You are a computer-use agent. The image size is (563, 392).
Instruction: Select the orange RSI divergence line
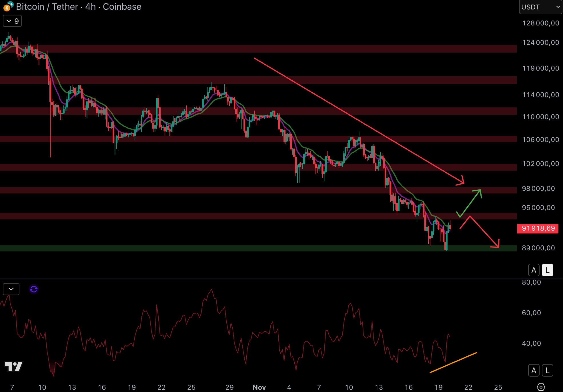click(453, 363)
